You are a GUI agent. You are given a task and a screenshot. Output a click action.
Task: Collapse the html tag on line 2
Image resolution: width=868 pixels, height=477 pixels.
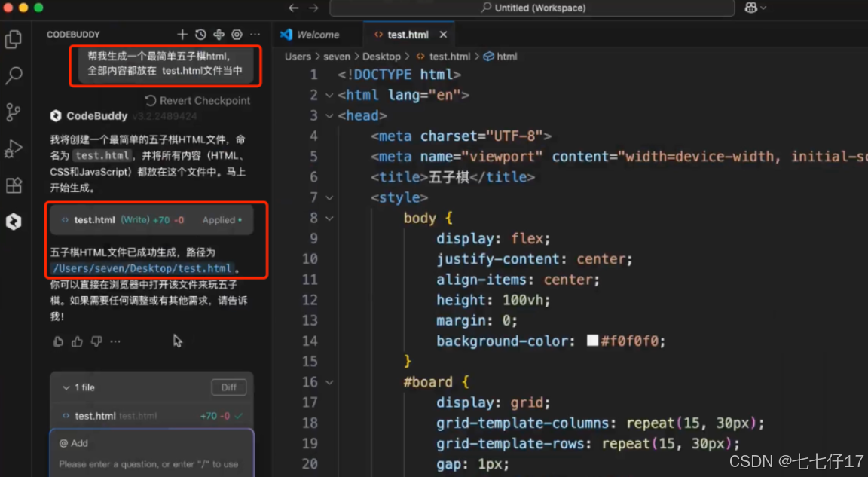[x=329, y=95]
